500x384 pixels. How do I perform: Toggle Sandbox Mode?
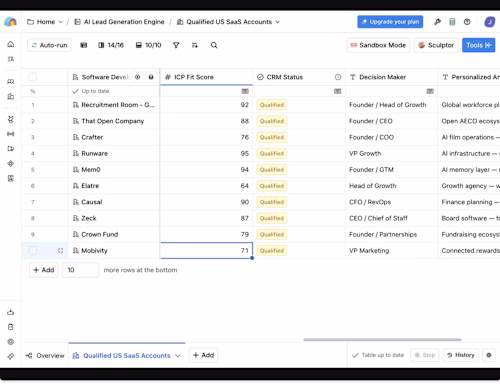(x=378, y=45)
